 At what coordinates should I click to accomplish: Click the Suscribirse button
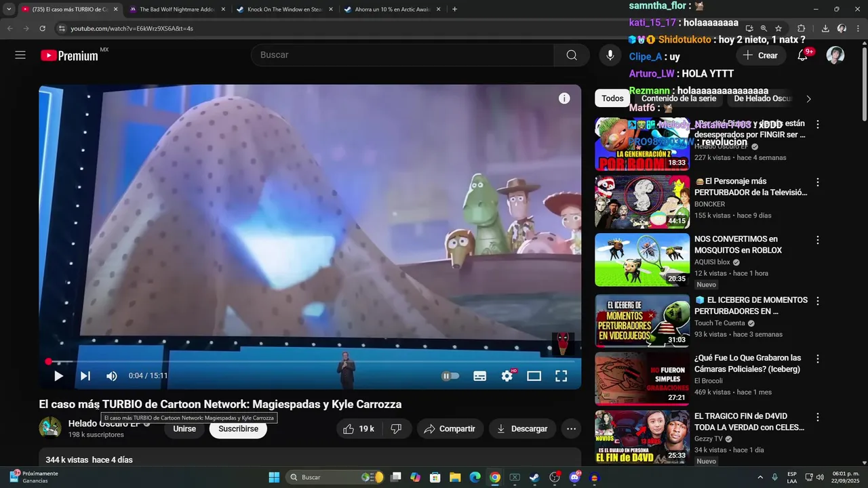click(x=238, y=429)
